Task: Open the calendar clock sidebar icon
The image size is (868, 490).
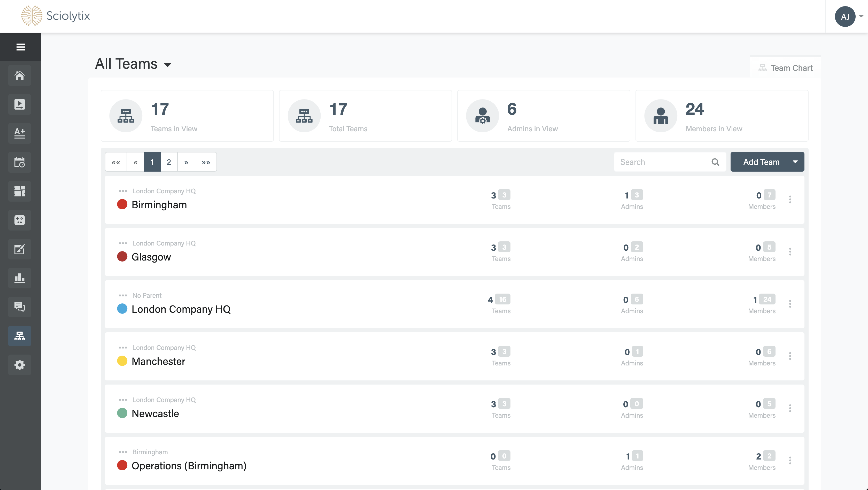Action: (20, 163)
